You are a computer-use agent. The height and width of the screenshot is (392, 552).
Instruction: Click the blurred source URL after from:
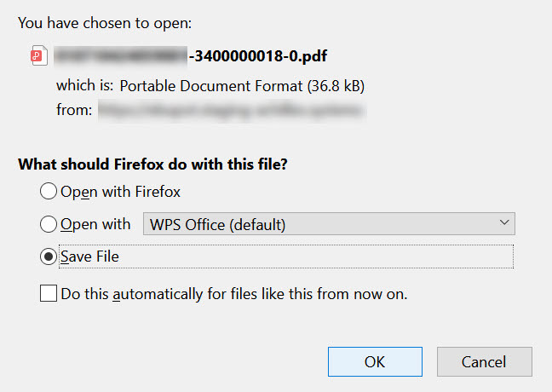pos(232,111)
